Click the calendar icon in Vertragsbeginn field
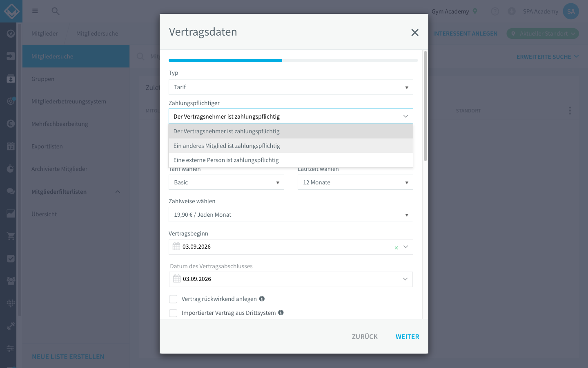This screenshot has height=368, width=588. (176, 247)
